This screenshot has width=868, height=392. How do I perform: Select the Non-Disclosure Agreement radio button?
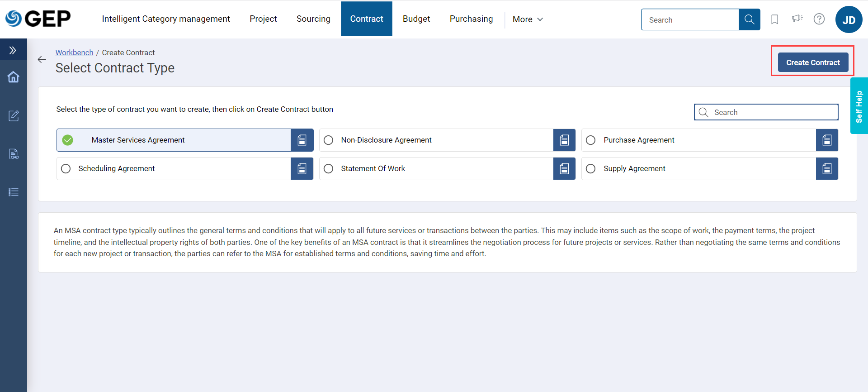pyautogui.click(x=329, y=140)
